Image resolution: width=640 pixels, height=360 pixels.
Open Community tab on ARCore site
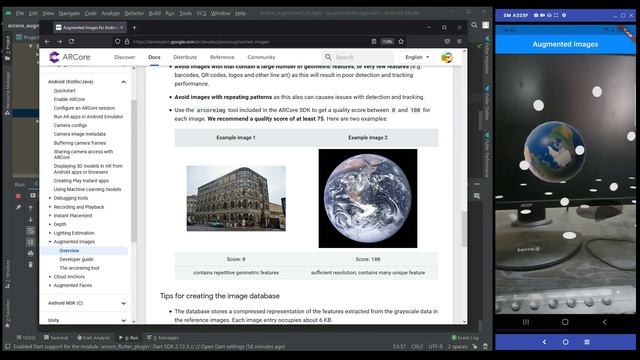[261, 57]
